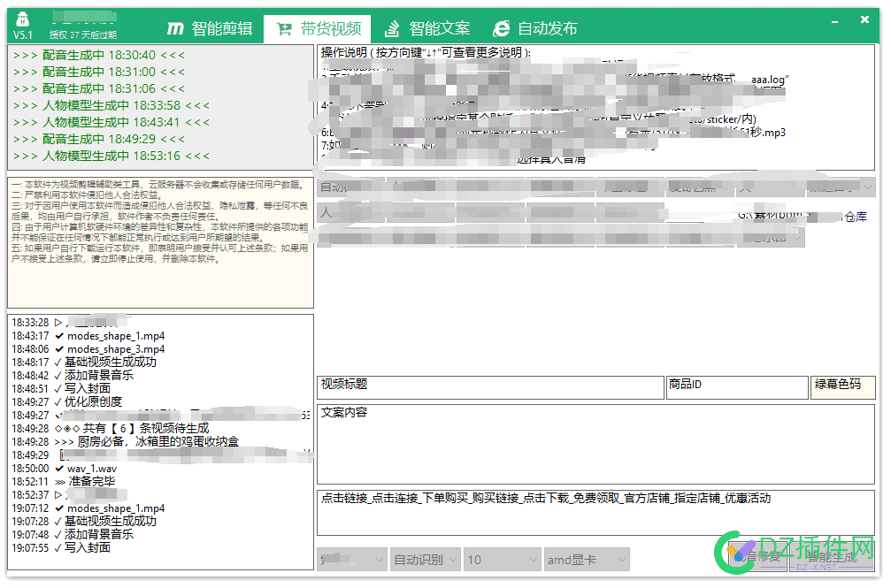The image size is (891, 588).
Task: Minimize the application window
Action: point(834,21)
